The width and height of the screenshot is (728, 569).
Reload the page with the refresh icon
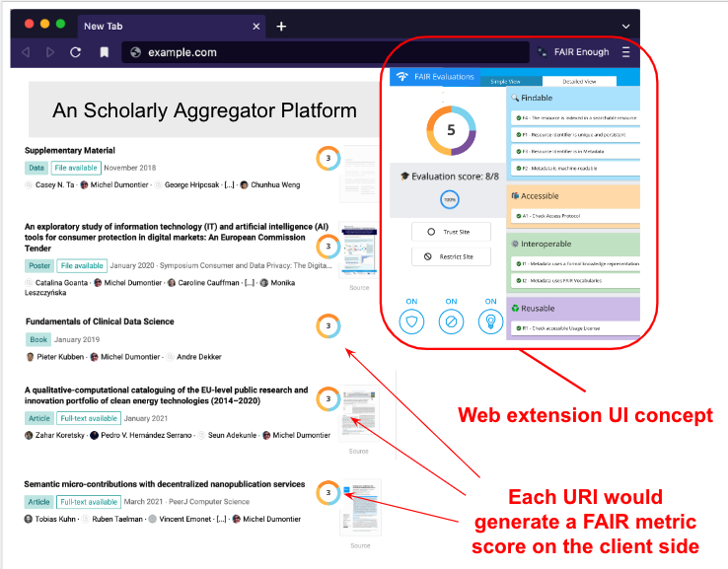coord(76,52)
